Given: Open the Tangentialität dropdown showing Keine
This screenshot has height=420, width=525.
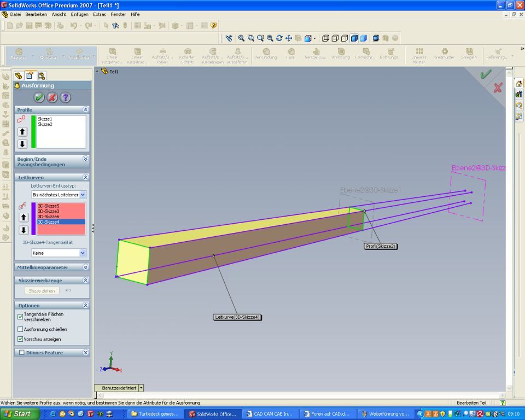Looking at the screenshot, I should point(83,253).
